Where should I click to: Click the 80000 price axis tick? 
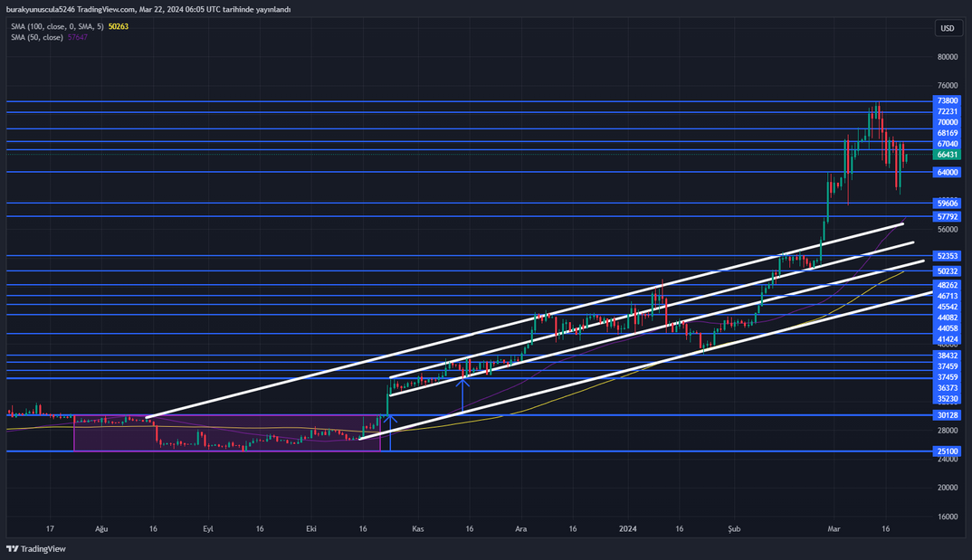click(948, 57)
